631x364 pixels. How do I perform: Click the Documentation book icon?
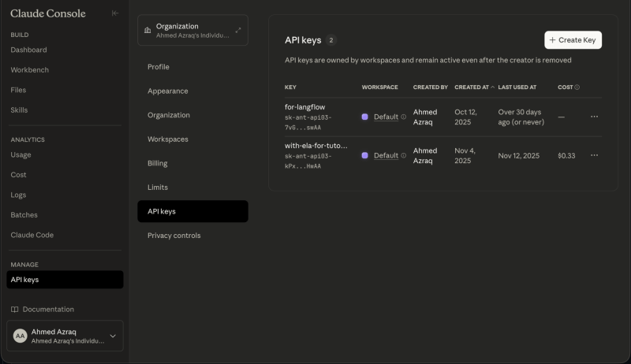pyautogui.click(x=14, y=310)
